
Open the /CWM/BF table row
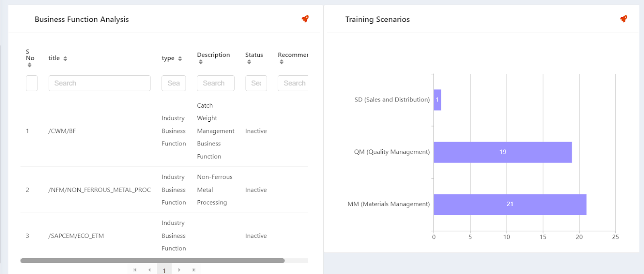62,131
